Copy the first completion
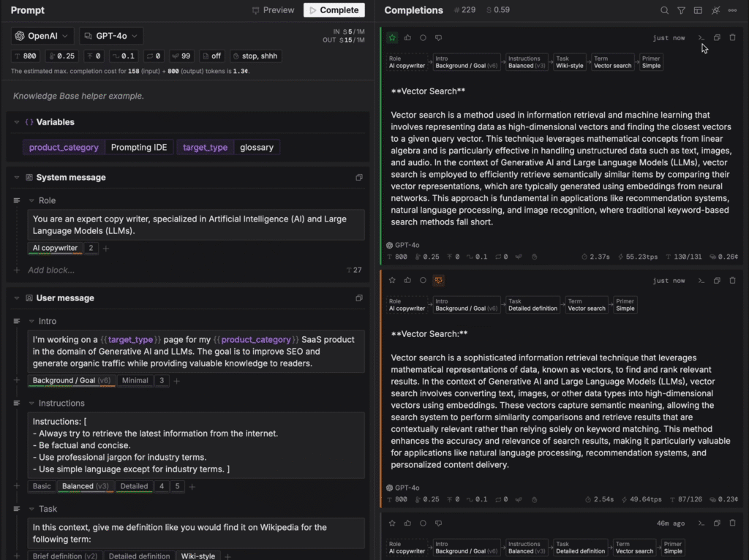This screenshot has width=749, height=560. 717,38
